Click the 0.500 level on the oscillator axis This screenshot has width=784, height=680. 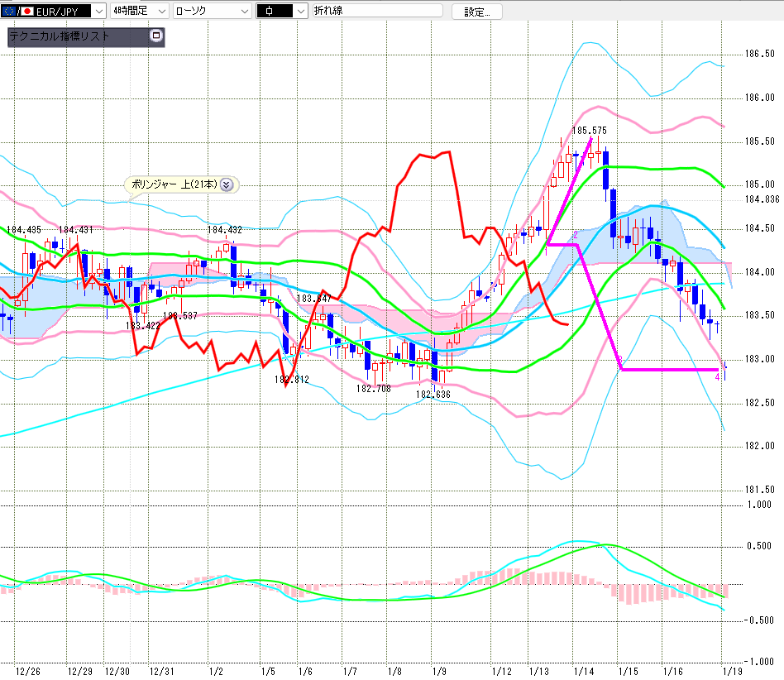point(759,546)
